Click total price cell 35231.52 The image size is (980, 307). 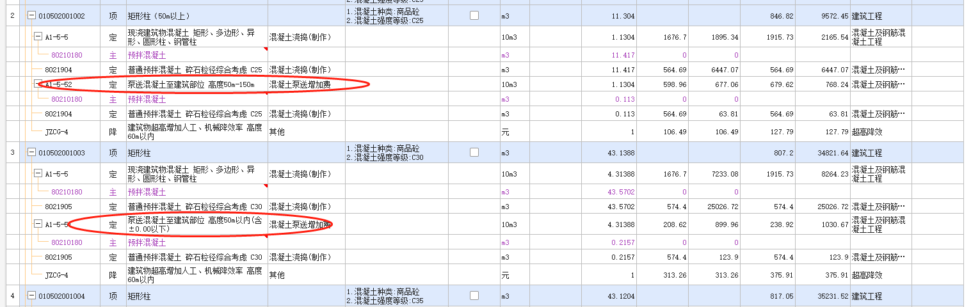(822, 296)
